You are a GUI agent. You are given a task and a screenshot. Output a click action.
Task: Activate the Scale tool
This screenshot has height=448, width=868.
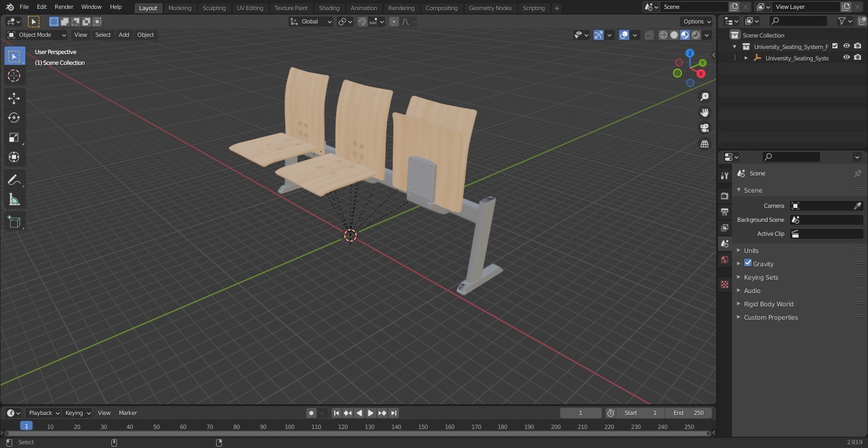[14, 137]
